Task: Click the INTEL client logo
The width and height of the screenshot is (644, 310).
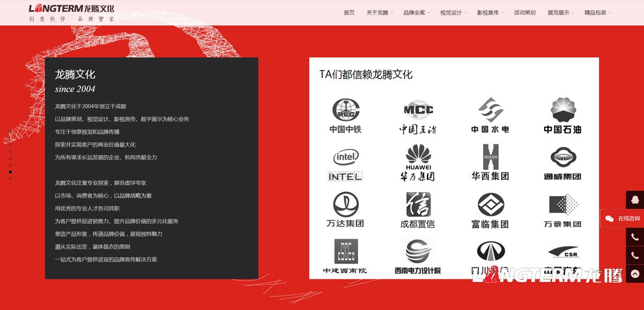Action: point(346,164)
